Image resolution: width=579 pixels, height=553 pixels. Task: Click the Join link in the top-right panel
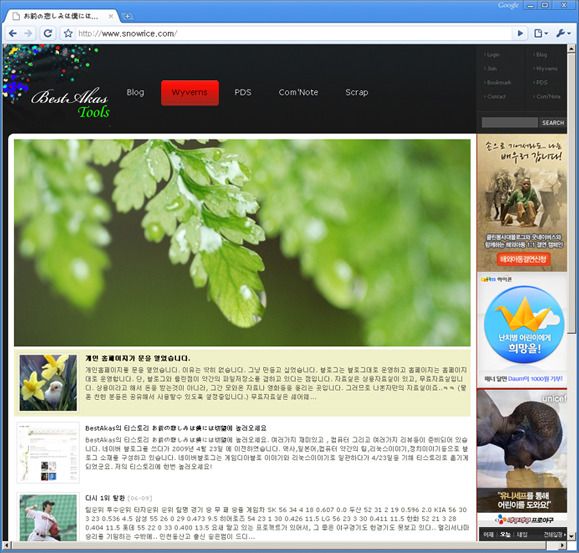coord(491,69)
